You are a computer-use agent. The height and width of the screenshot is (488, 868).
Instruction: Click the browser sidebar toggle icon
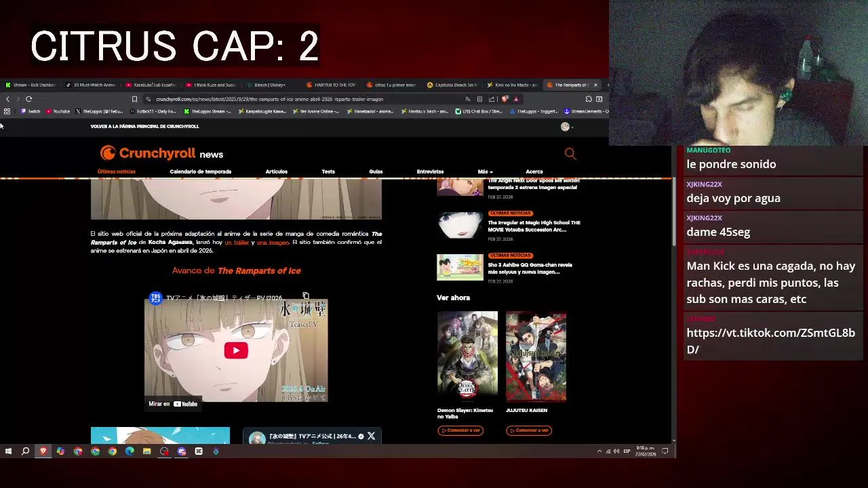599,99
